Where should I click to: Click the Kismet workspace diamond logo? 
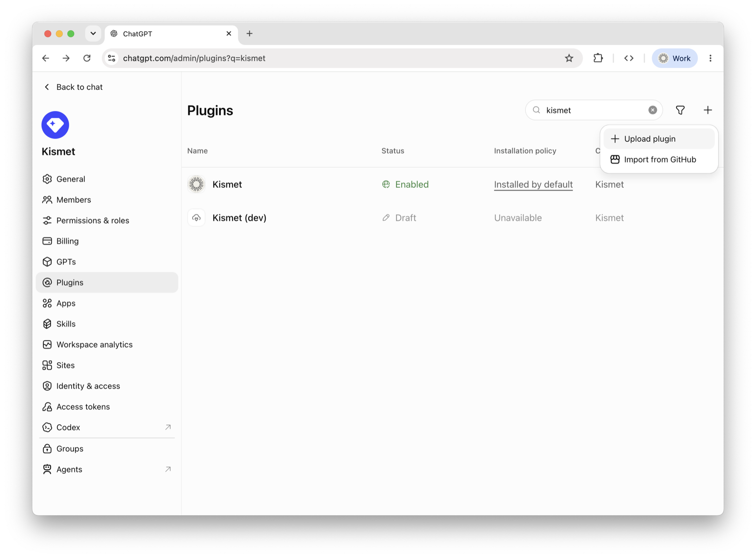pos(55,125)
